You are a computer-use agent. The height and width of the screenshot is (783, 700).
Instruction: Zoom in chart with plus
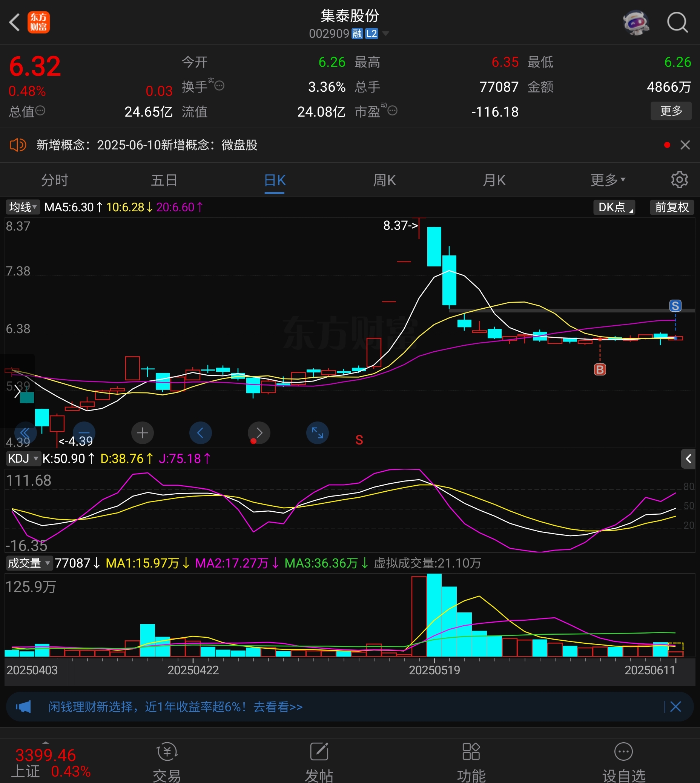[x=142, y=433]
